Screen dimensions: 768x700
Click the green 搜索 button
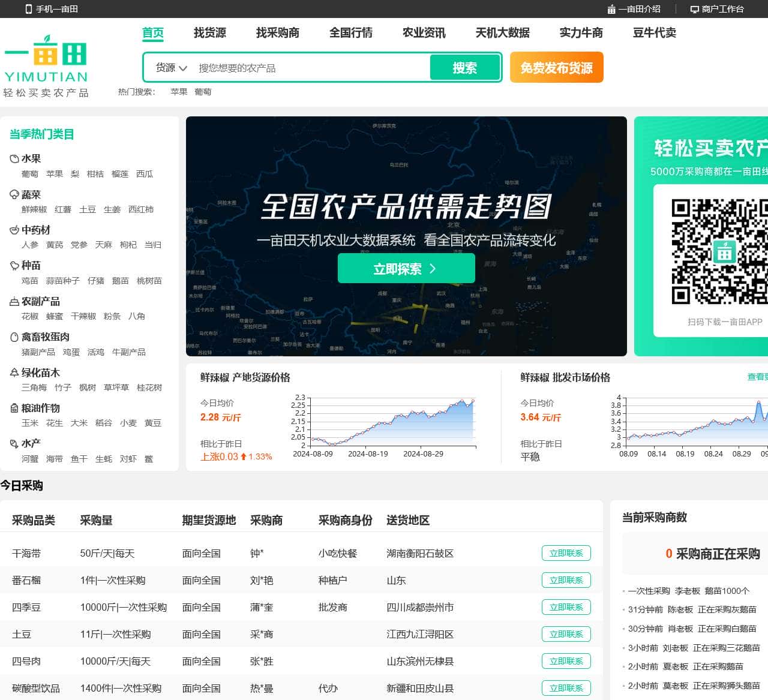465,67
